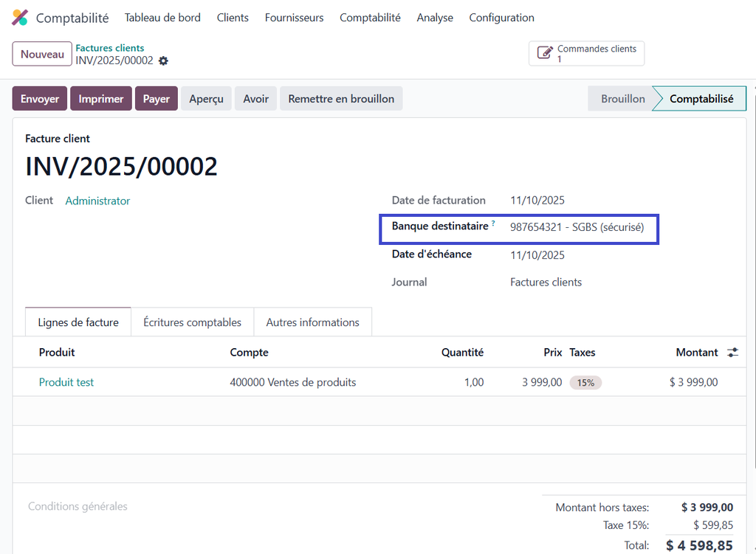Click the Nouveau button
The height and width of the screenshot is (554, 756).
42,54
